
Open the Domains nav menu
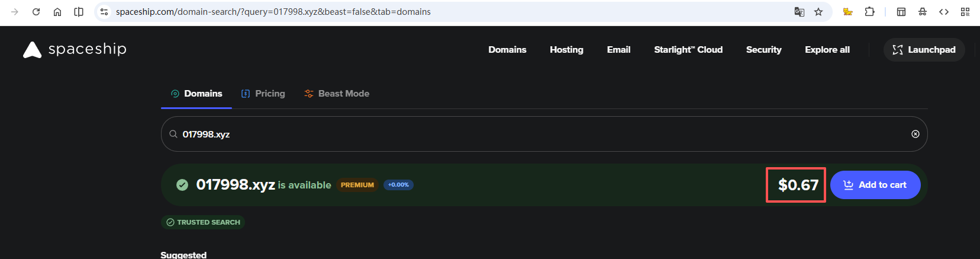(x=507, y=50)
